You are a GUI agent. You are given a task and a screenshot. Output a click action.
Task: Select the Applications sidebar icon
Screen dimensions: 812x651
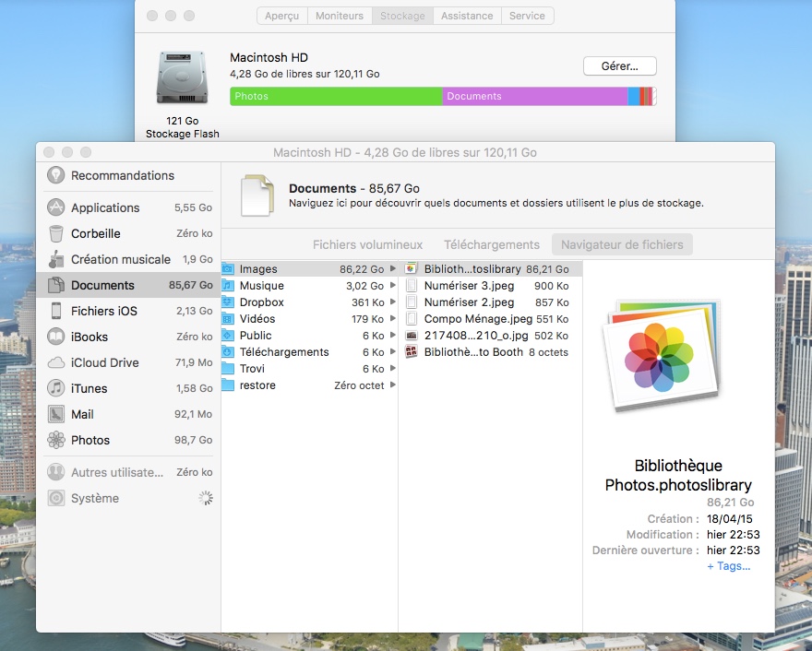pos(56,207)
